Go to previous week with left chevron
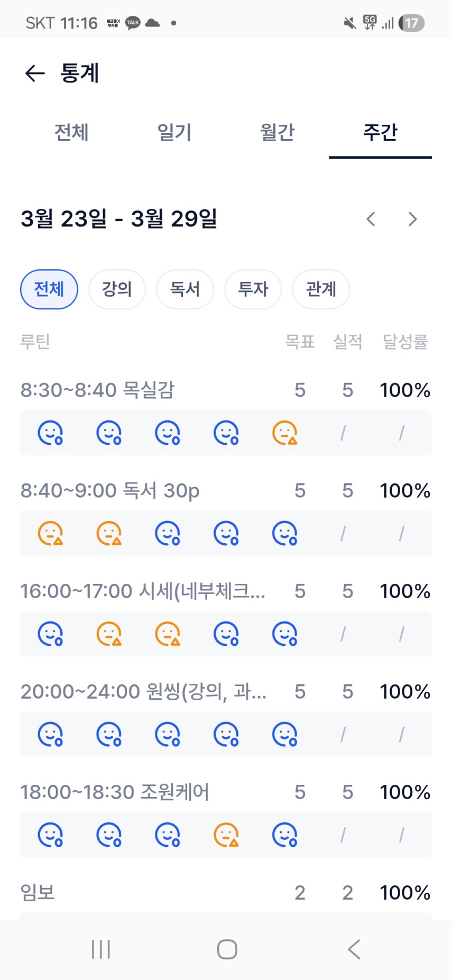The height and width of the screenshot is (980, 452). [x=371, y=219]
